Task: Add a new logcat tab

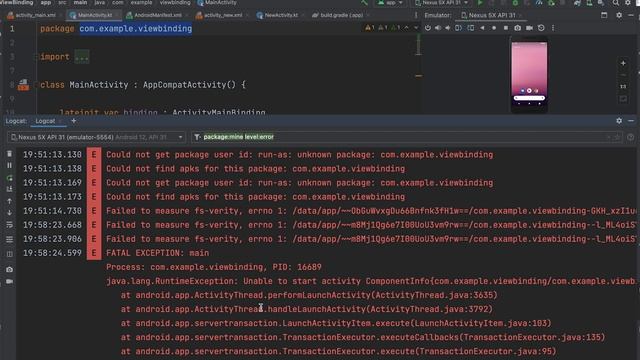Action: [x=73, y=121]
